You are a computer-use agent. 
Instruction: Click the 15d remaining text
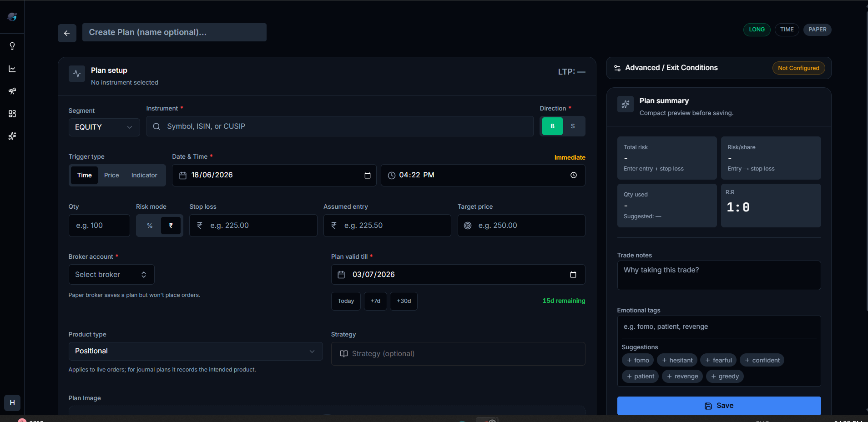(x=564, y=301)
